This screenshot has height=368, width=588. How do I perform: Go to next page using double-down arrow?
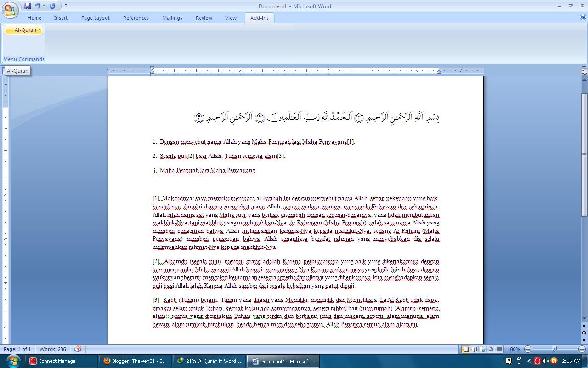click(584, 339)
